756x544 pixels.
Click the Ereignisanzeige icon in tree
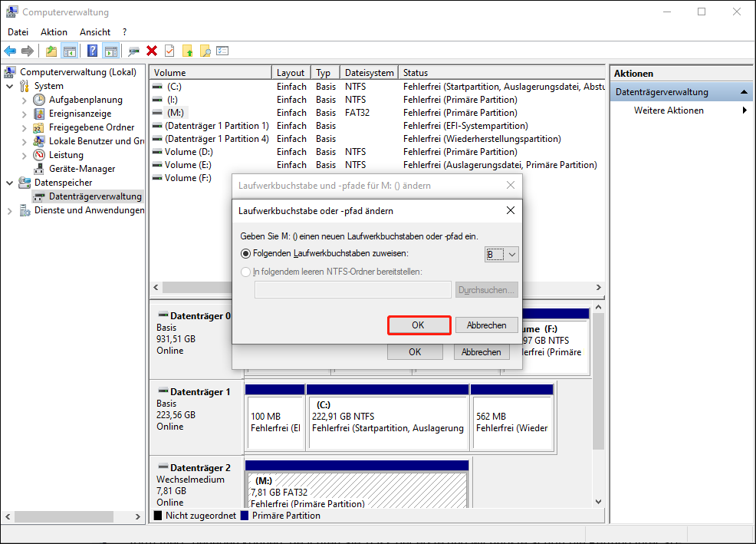coord(40,114)
